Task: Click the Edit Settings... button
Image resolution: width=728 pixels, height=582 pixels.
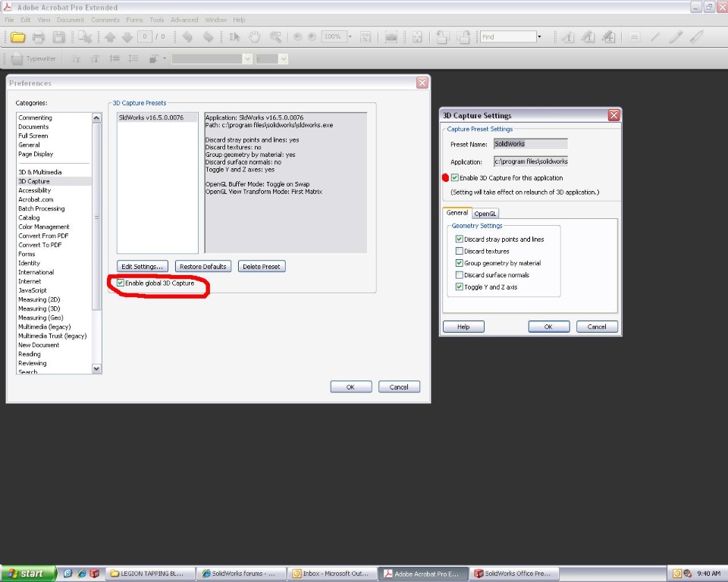Action: point(142,267)
